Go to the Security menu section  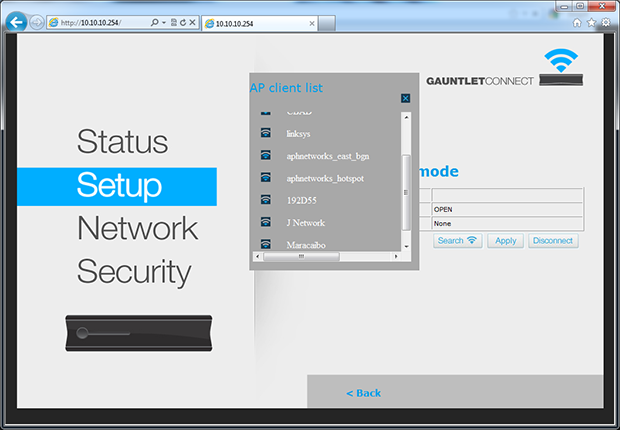click(134, 271)
